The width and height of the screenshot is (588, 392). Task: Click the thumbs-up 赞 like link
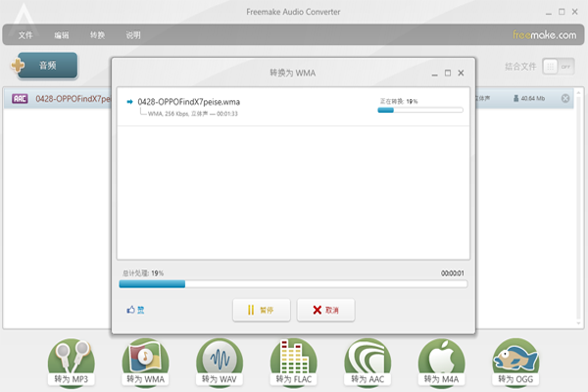pyautogui.click(x=135, y=310)
